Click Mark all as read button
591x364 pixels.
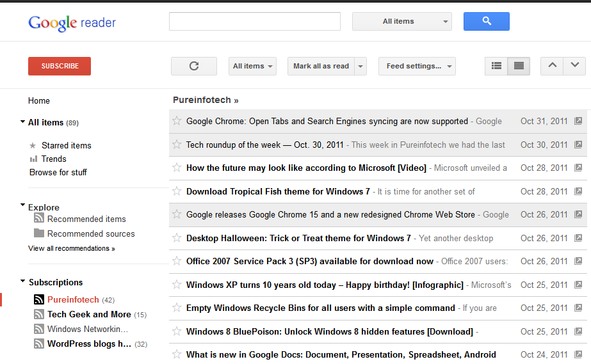[x=321, y=67]
